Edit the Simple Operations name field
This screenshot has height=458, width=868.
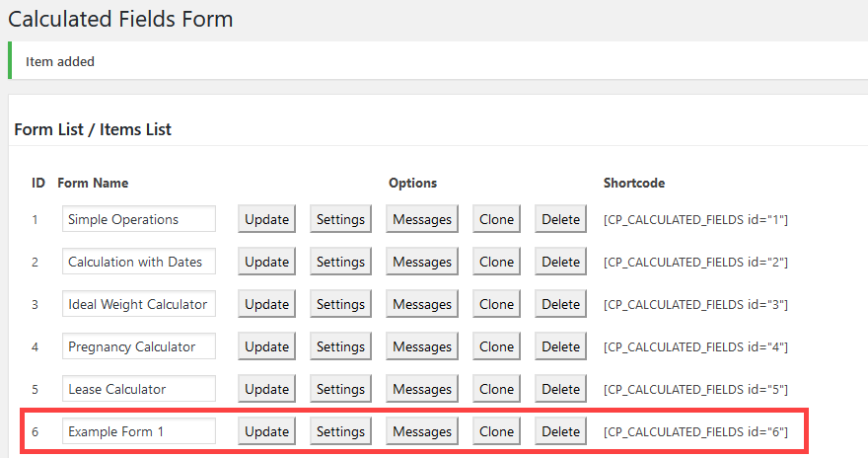coord(138,219)
